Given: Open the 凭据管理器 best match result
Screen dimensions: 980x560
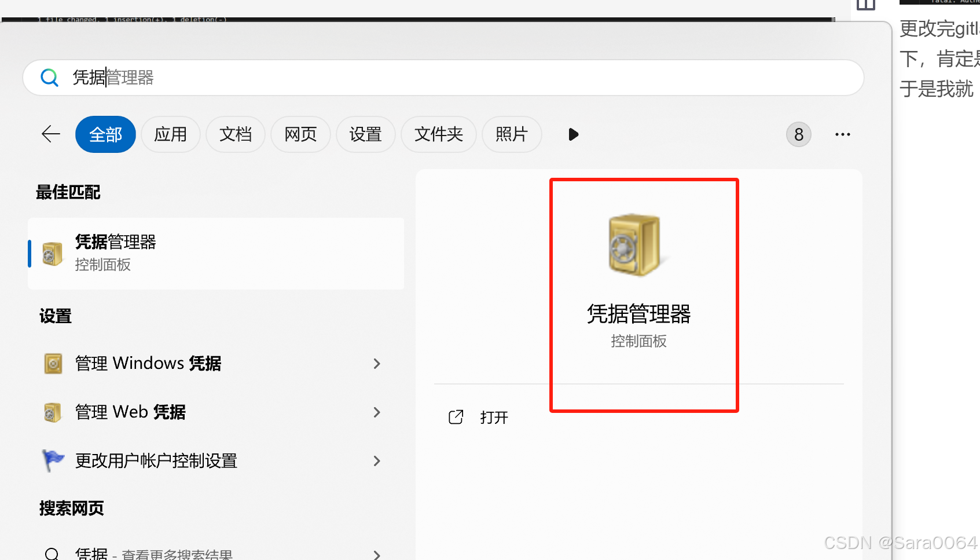Looking at the screenshot, I should [216, 254].
